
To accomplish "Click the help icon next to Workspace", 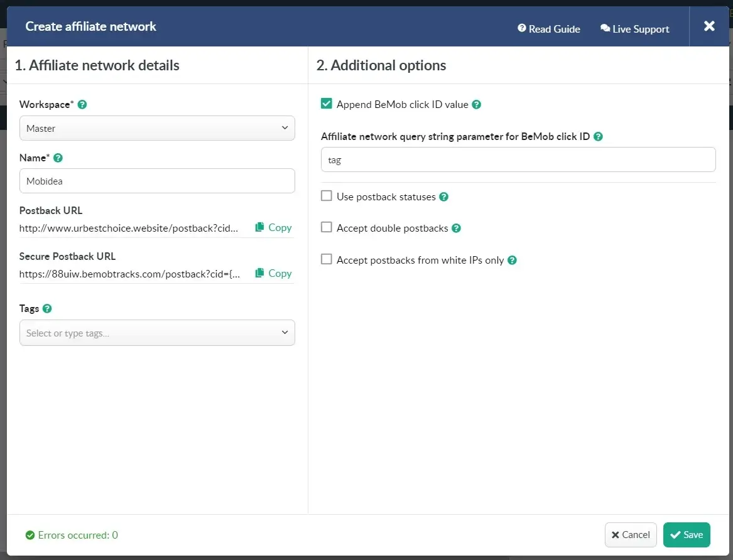I will pos(82,105).
